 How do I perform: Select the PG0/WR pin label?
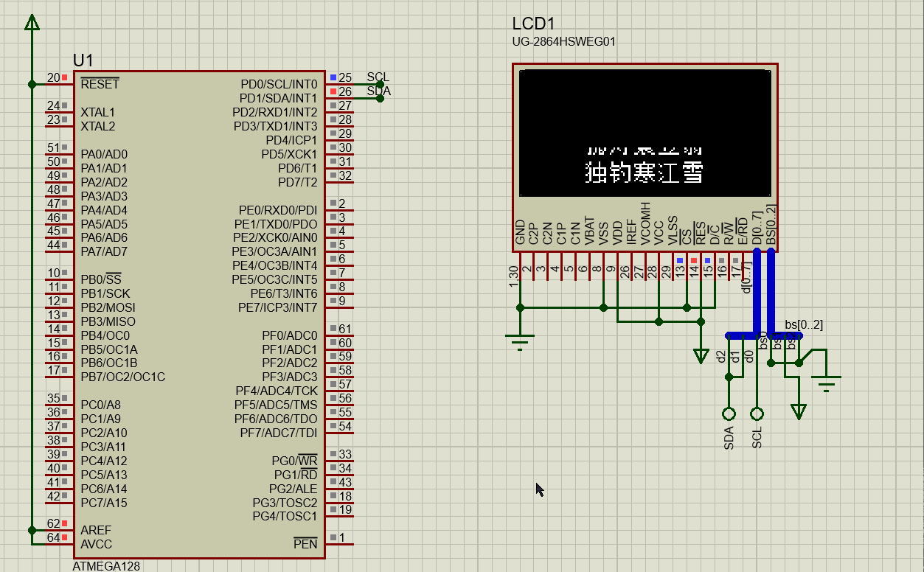pos(295,461)
